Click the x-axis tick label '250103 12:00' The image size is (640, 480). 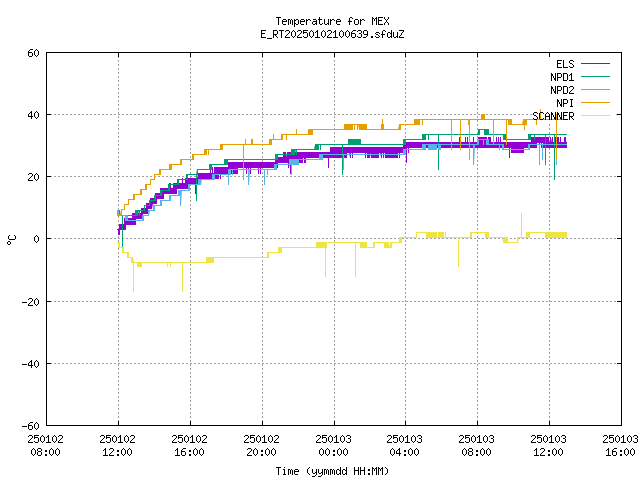(x=548, y=446)
